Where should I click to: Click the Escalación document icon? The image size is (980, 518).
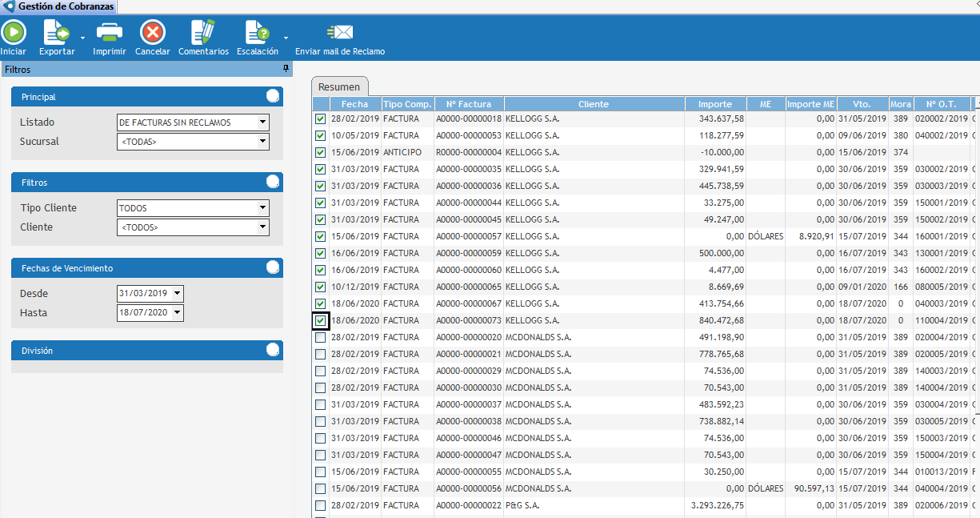pos(257,33)
